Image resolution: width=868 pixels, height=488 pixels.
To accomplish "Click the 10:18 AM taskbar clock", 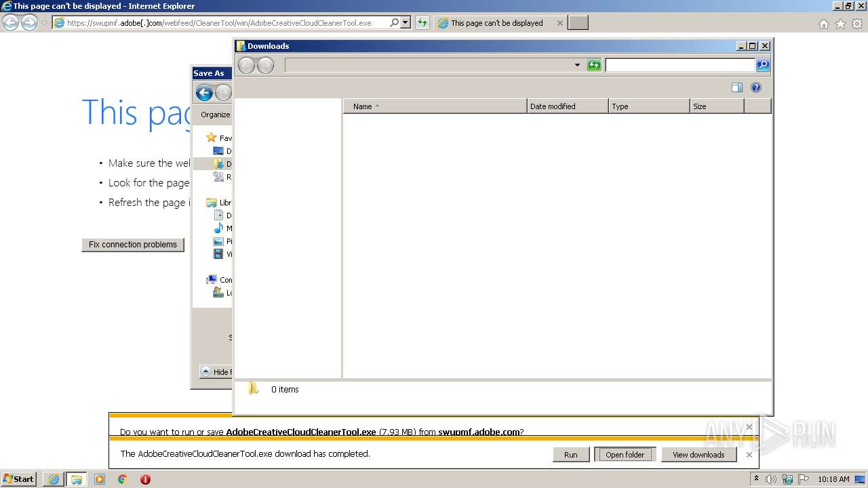I will tap(833, 479).
